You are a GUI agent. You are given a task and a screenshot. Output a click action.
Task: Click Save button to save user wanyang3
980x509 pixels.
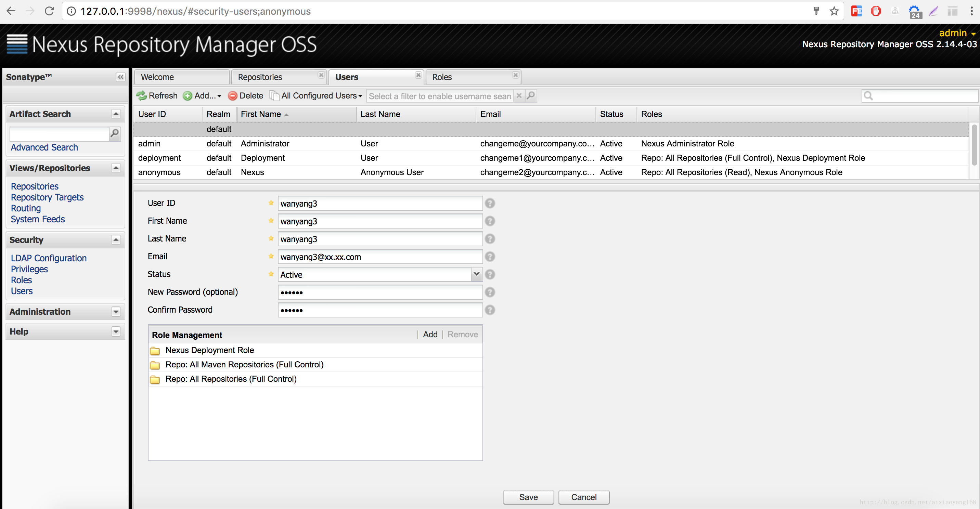[528, 497]
